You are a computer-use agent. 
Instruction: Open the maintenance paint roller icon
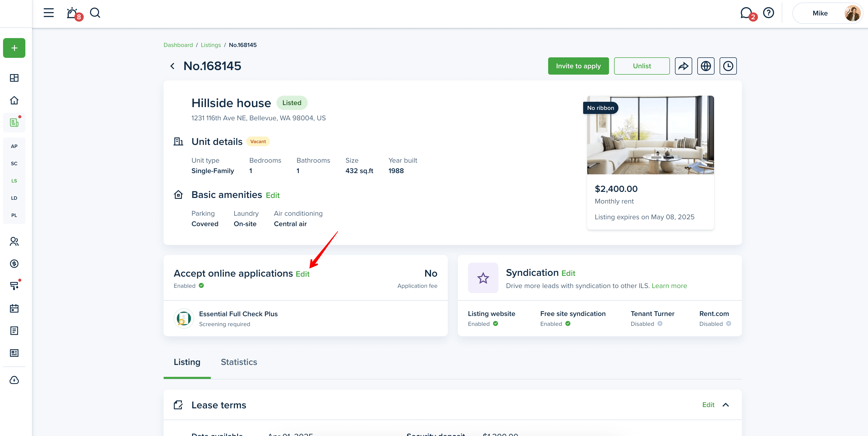pos(14,286)
